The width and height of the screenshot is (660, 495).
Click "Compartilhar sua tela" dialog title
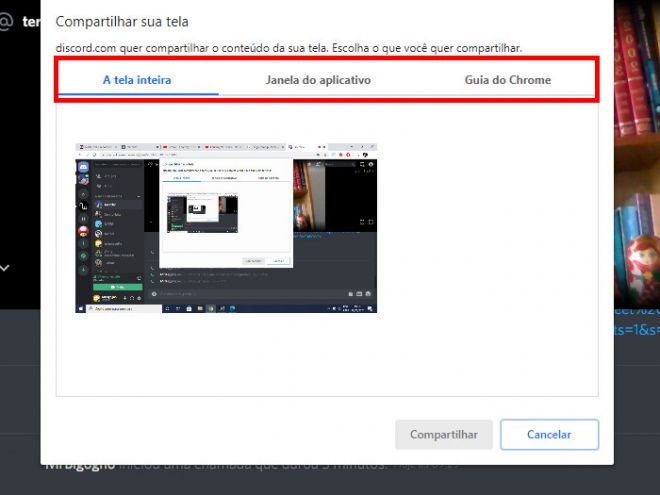click(122, 21)
